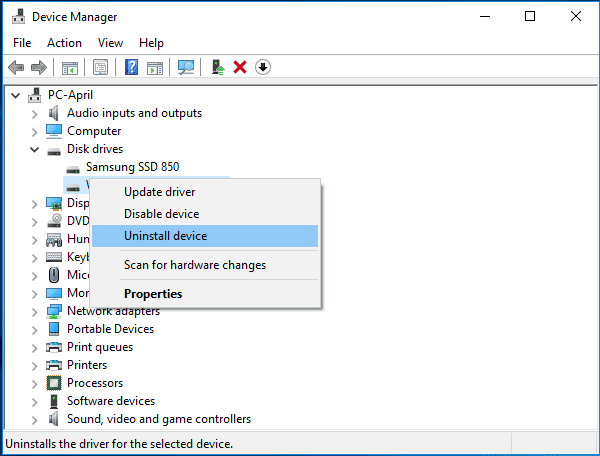
Task: Maximize the Device Manager window
Action: tap(530, 16)
